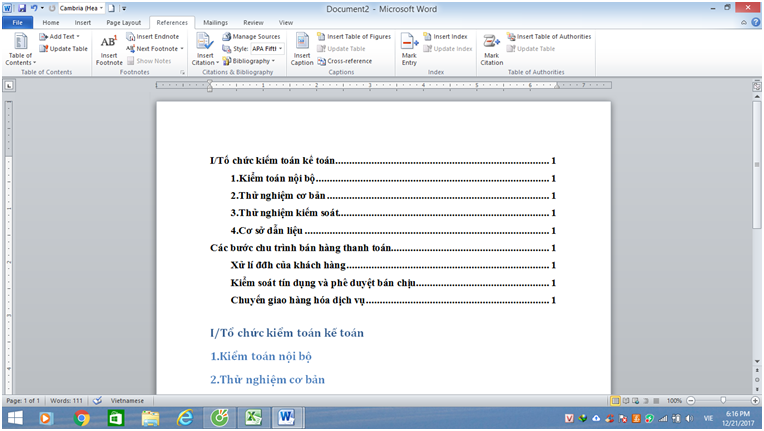Image resolution: width=764 pixels, height=431 pixels.
Task: Open Excel from the Windows taskbar
Action: tap(254, 418)
